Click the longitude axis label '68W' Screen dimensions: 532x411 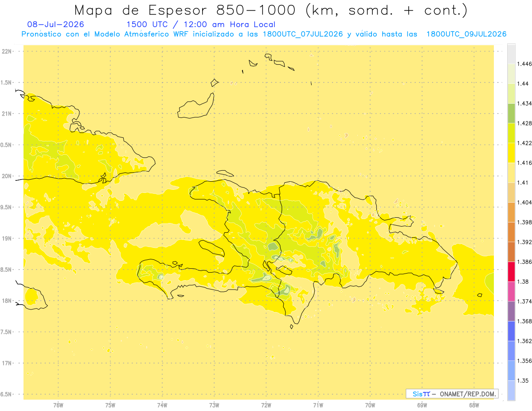(x=474, y=405)
